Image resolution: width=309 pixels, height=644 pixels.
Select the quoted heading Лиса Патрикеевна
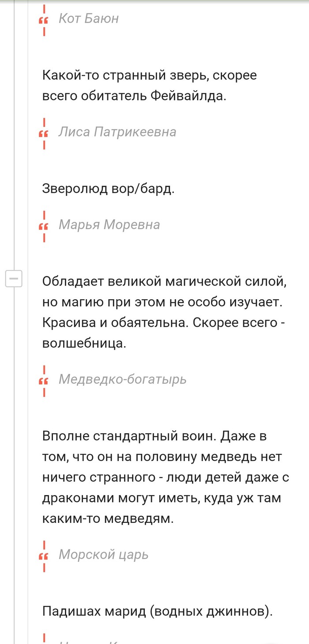tap(117, 132)
